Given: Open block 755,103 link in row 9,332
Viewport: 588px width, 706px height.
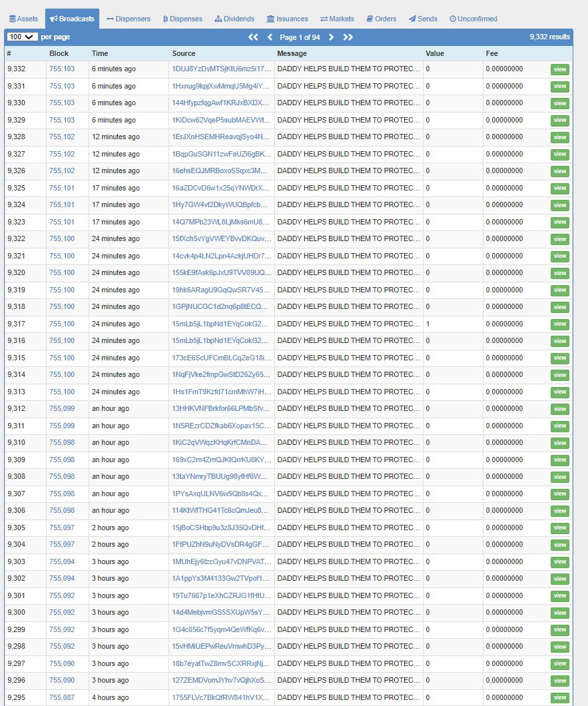Looking at the screenshot, I should tap(62, 69).
